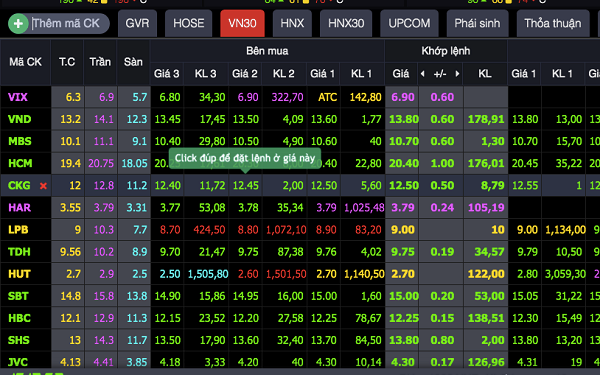Select the HCM stock symbol

(20, 163)
